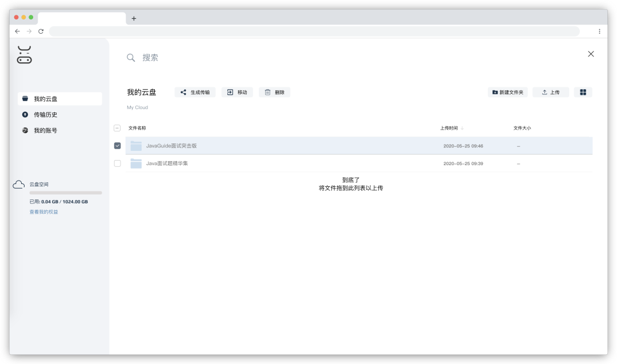The image size is (617, 364).
Task: Open 传输历史 transfer history via its arrow icon
Action: [24, 114]
